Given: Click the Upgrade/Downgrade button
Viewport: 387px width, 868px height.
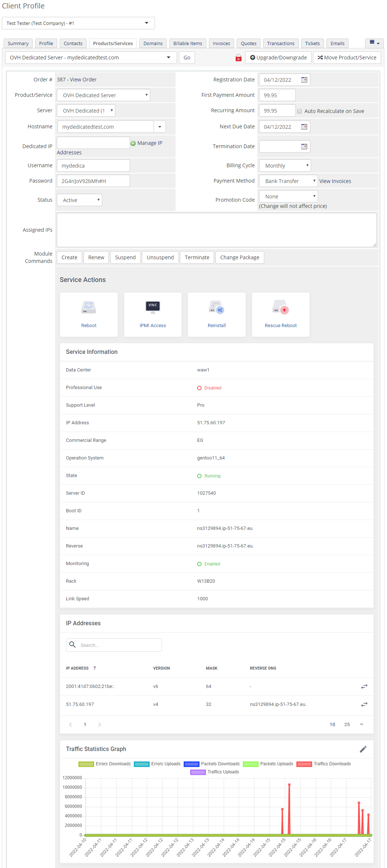Looking at the screenshot, I should 279,58.
